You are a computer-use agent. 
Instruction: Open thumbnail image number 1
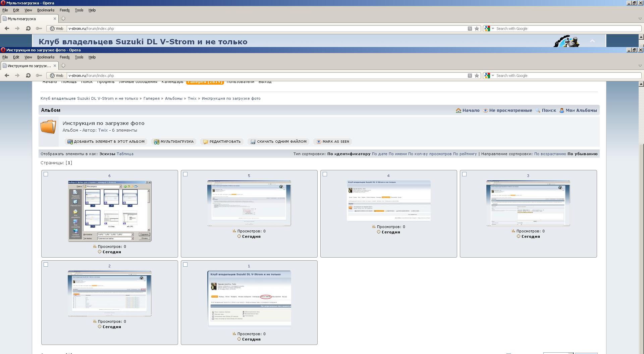pos(249,298)
